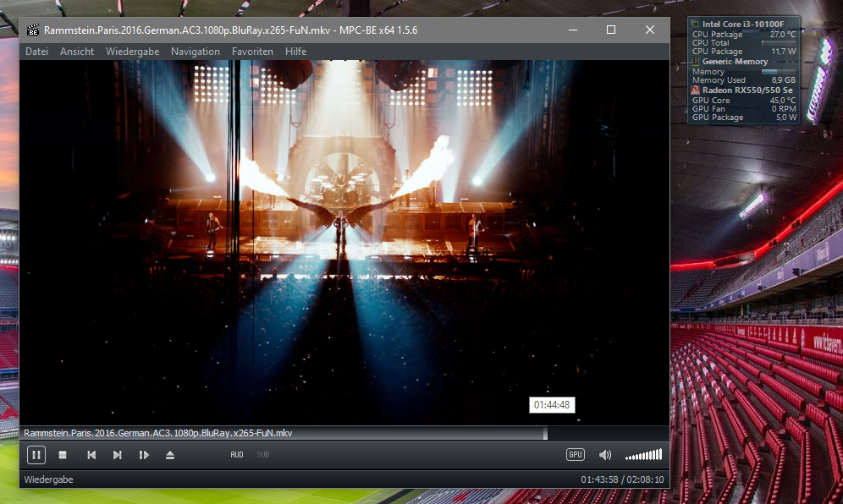Click the Intel CPU chip icon in widget

[695, 25]
